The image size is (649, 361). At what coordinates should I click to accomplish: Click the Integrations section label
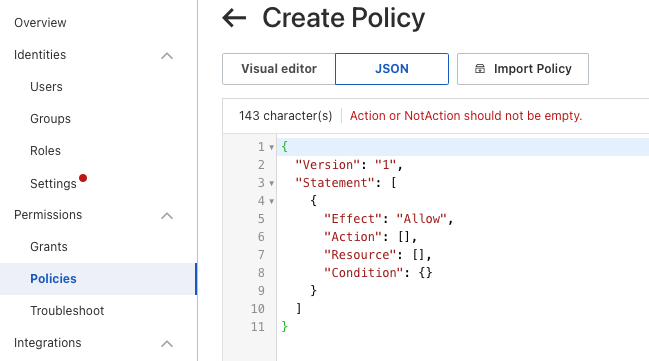pos(48,343)
